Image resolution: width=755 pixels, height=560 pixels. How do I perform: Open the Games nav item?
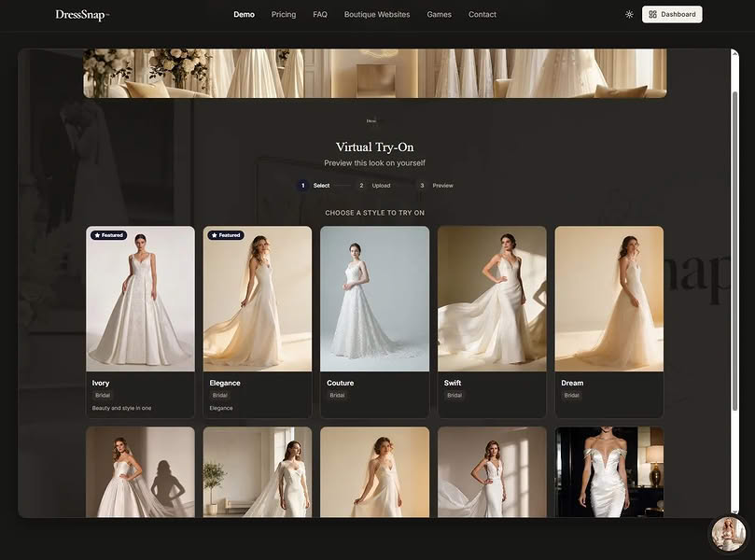click(440, 14)
